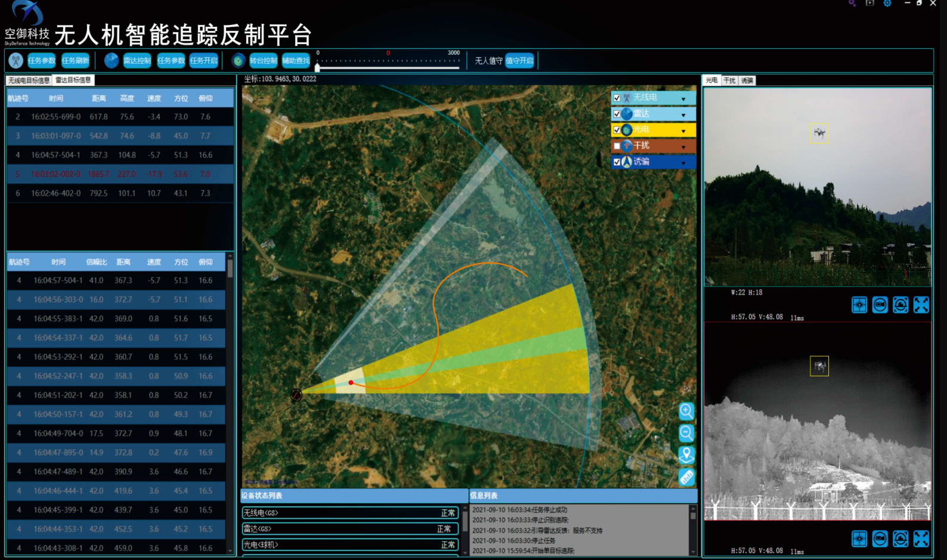Click the map zoom-in magnifier icon
The image size is (947, 560).
686,411
